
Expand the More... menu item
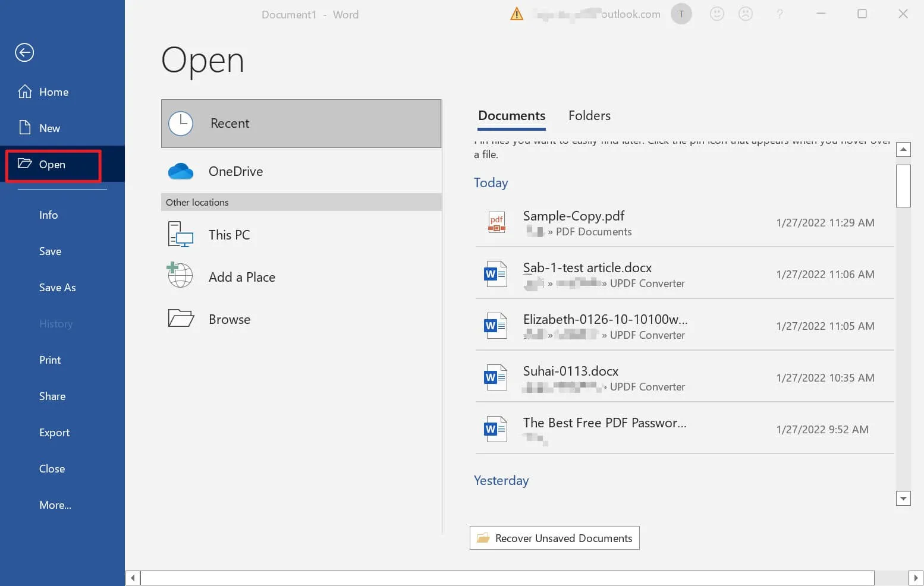click(x=55, y=505)
